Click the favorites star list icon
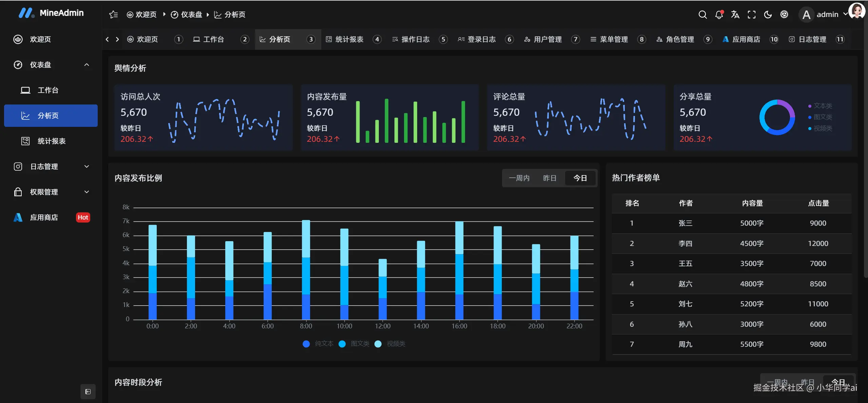The height and width of the screenshot is (403, 868). click(113, 15)
